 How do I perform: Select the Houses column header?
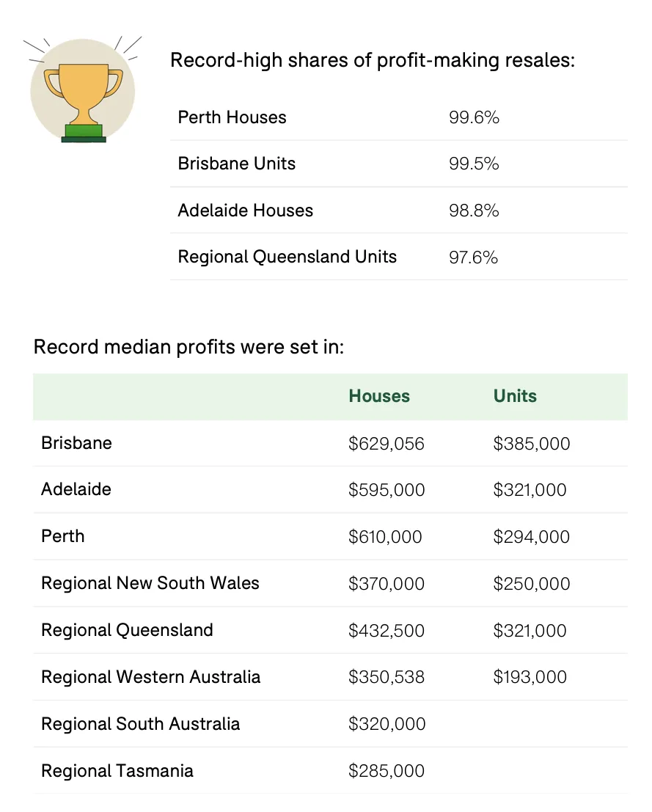[379, 396]
